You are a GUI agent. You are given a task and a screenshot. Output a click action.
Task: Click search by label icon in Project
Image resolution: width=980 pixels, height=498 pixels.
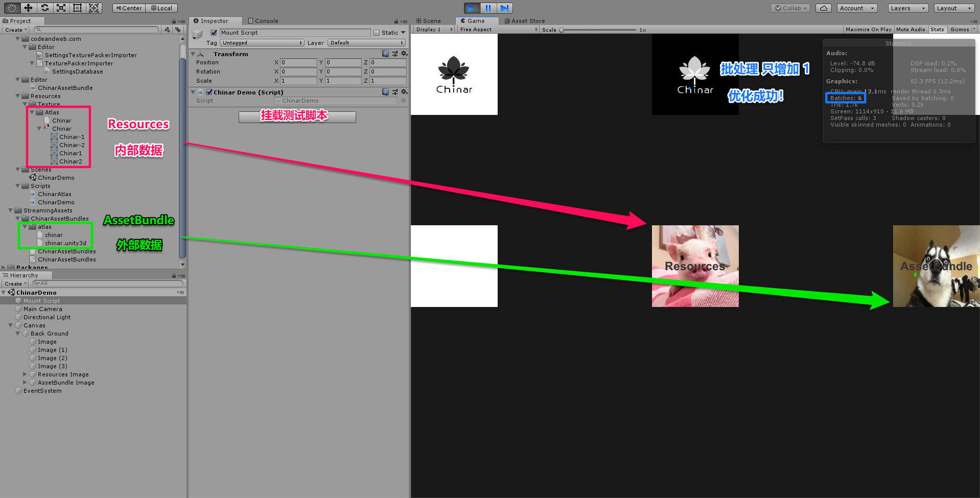(178, 30)
